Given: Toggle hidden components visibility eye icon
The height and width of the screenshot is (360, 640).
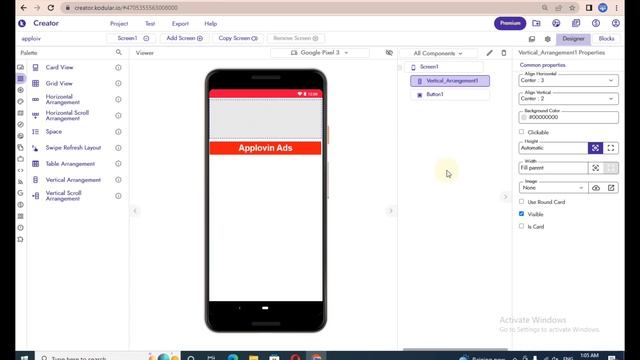Looking at the screenshot, I should (x=389, y=53).
